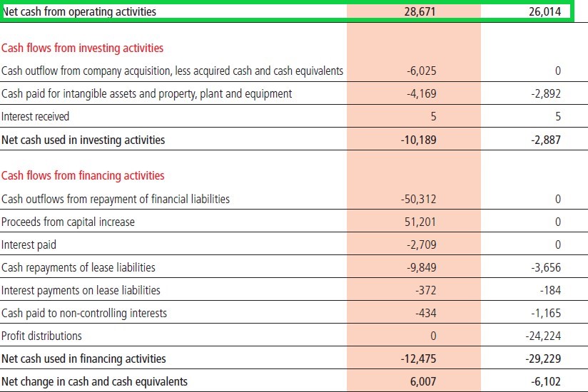Click 'Cash flows from investing activities' heading

83,48
